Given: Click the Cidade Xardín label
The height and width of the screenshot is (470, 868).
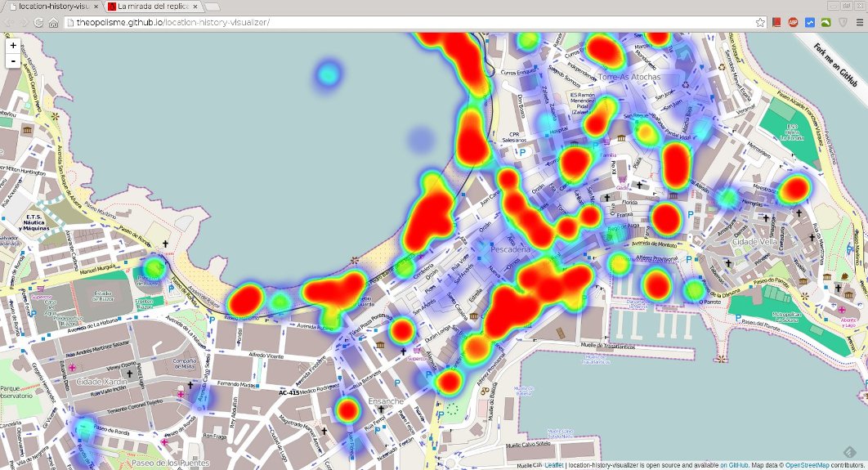Looking at the screenshot, I should pyautogui.click(x=101, y=382).
